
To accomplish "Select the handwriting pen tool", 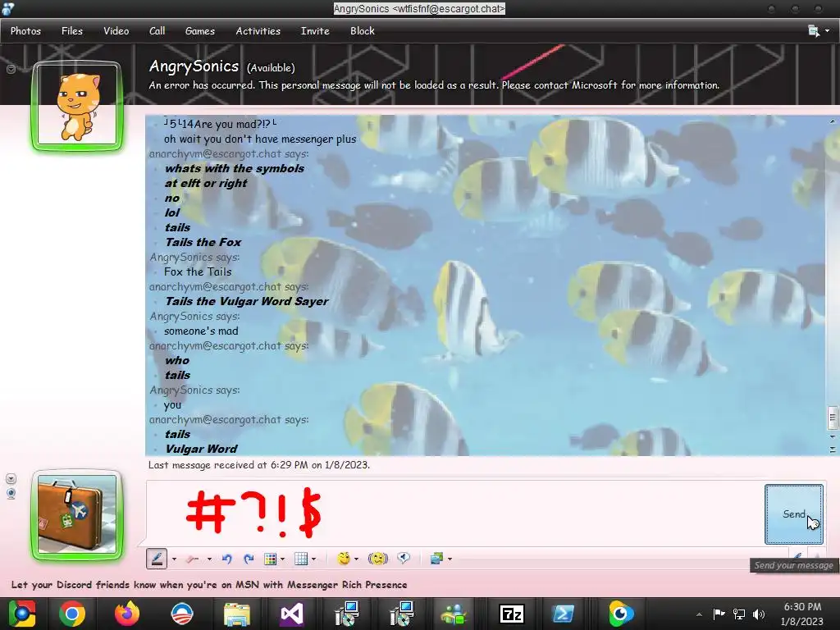I will click(157, 559).
